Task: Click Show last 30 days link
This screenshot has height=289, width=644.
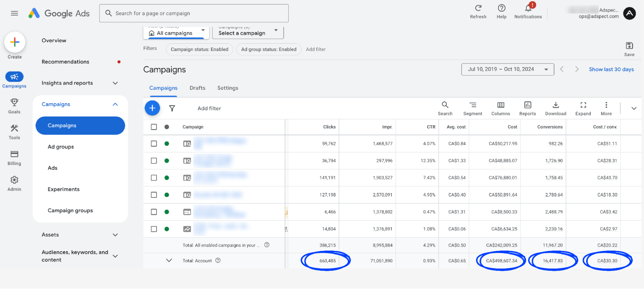Action: click(x=611, y=69)
